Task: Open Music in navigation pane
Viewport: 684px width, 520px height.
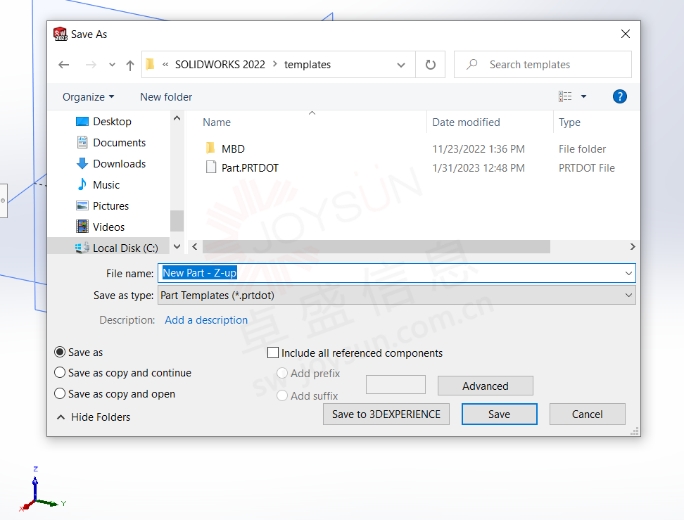Action: pyautogui.click(x=106, y=185)
